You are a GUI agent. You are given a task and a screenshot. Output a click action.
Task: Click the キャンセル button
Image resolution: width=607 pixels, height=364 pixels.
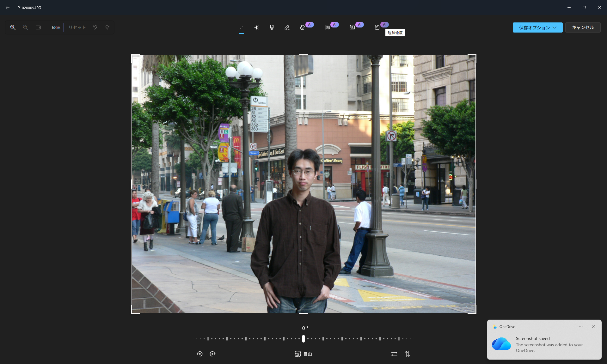[583, 27]
